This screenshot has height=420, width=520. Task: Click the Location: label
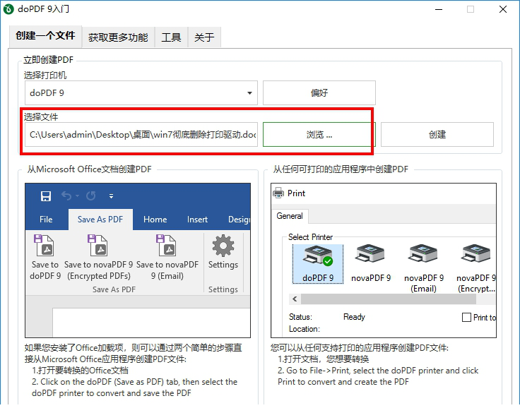point(305,329)
